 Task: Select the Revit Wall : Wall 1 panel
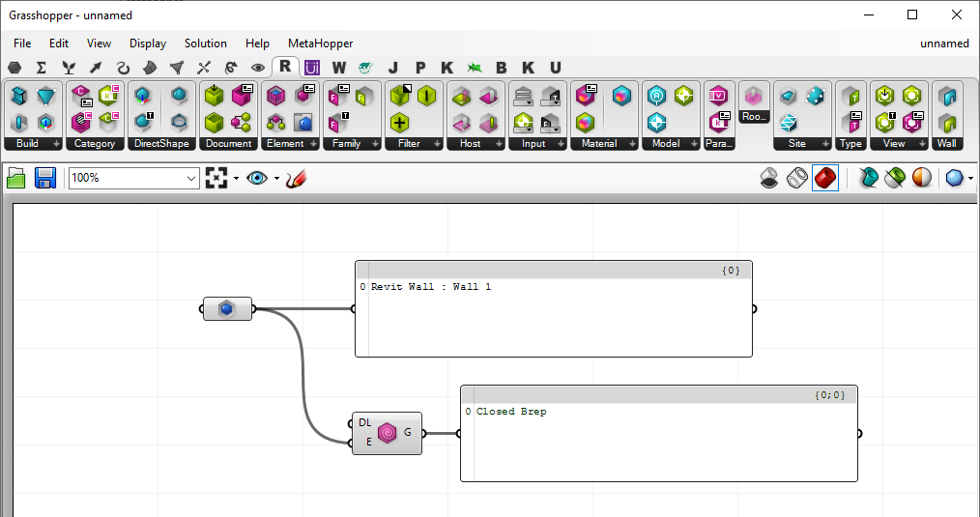(553, 317)
